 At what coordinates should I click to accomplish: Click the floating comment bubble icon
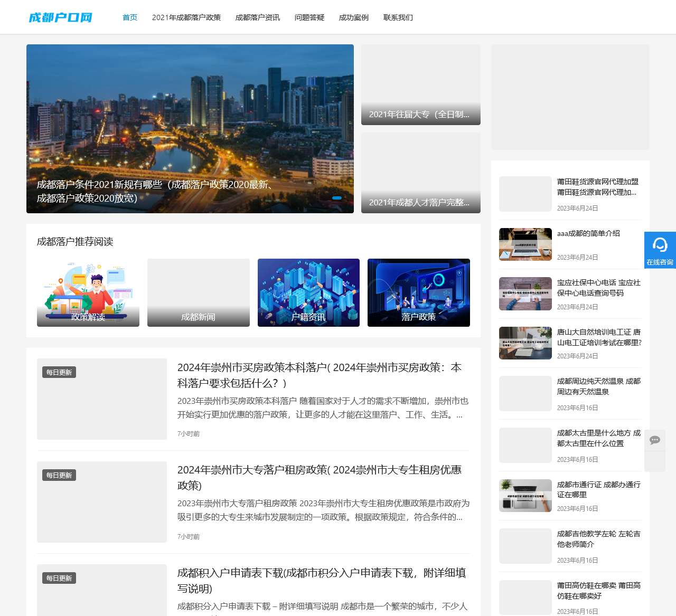click(x=655, y=440)
